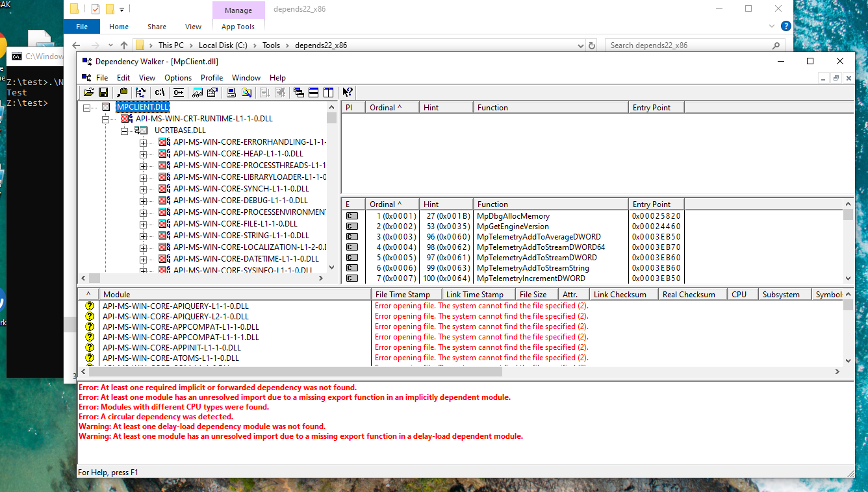Viewport: 868px width, 492px height.
Task: Sort module list by Link Checksum header
Action: (623, 294)
